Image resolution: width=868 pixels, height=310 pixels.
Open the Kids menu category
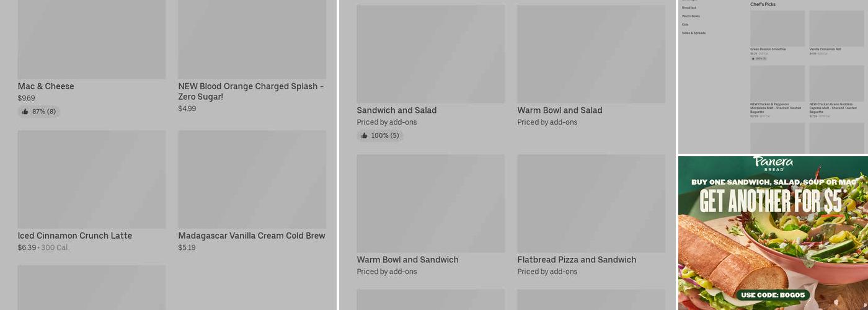685,25
